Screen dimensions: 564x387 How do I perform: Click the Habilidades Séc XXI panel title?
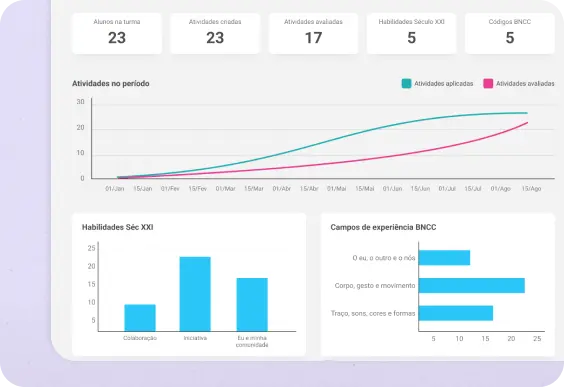[118, 227]
